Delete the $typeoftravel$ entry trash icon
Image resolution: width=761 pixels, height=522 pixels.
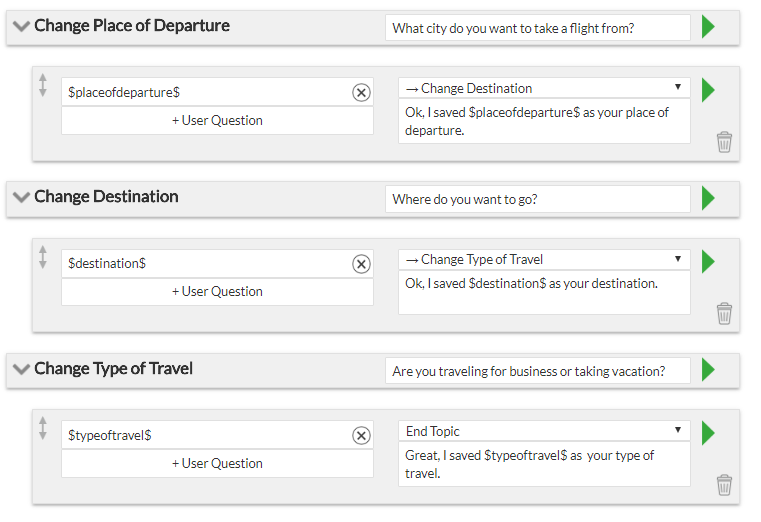pos(724,485)
